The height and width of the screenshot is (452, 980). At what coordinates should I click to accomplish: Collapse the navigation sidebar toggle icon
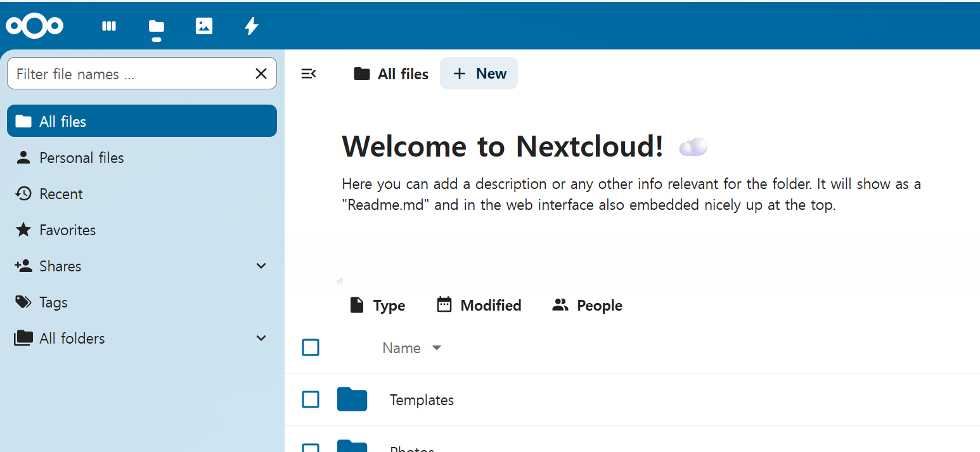309,74
